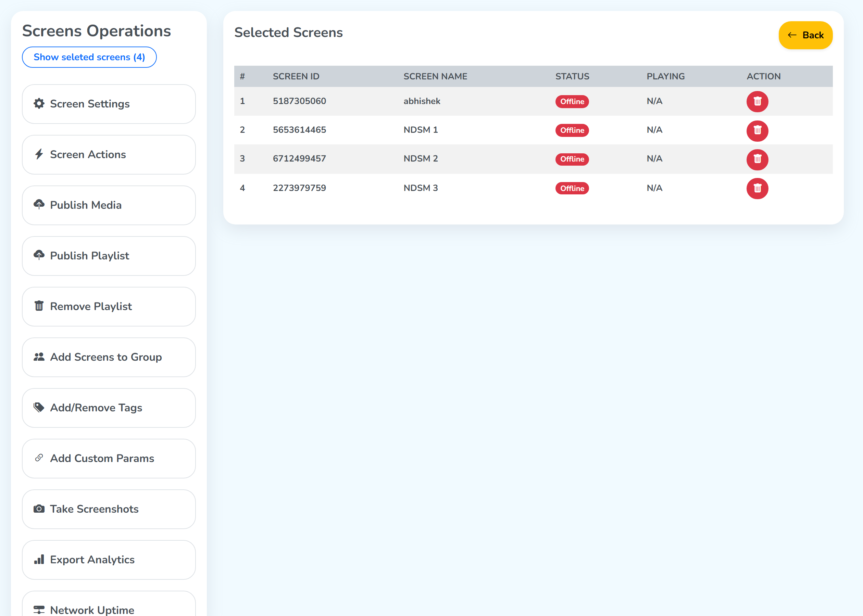
Task: Click screen ID 6712499457
Action: tap(299, 158)
